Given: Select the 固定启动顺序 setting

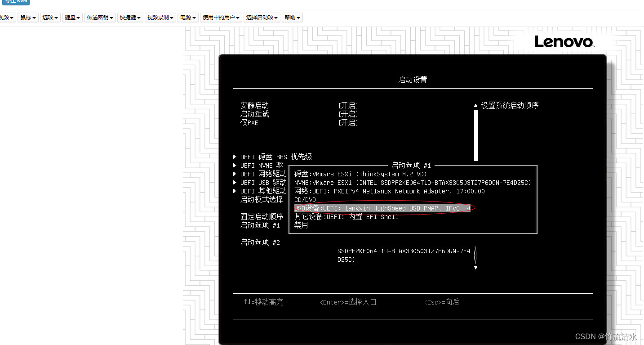Looking at the screenshot, I should point(262,216).
